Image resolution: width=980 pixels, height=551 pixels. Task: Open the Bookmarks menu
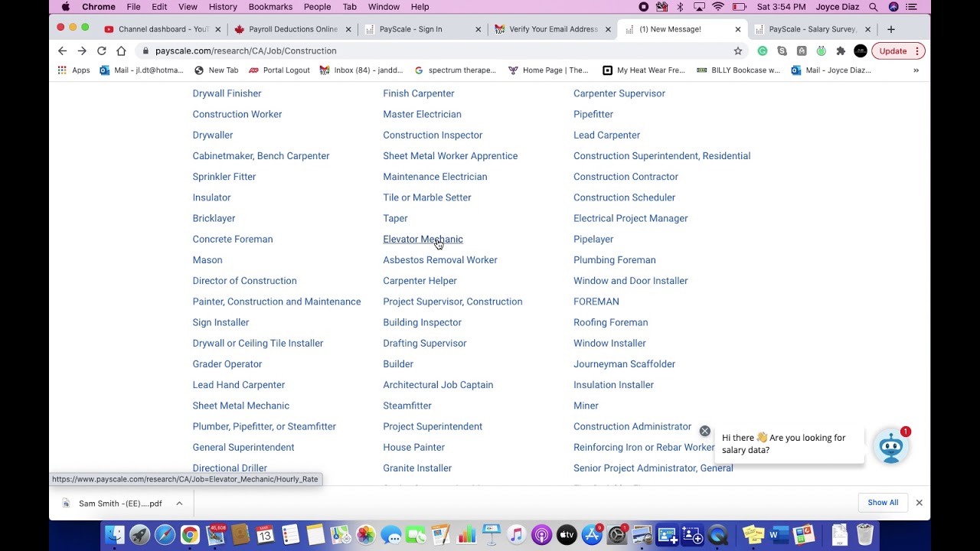(270, 7)
